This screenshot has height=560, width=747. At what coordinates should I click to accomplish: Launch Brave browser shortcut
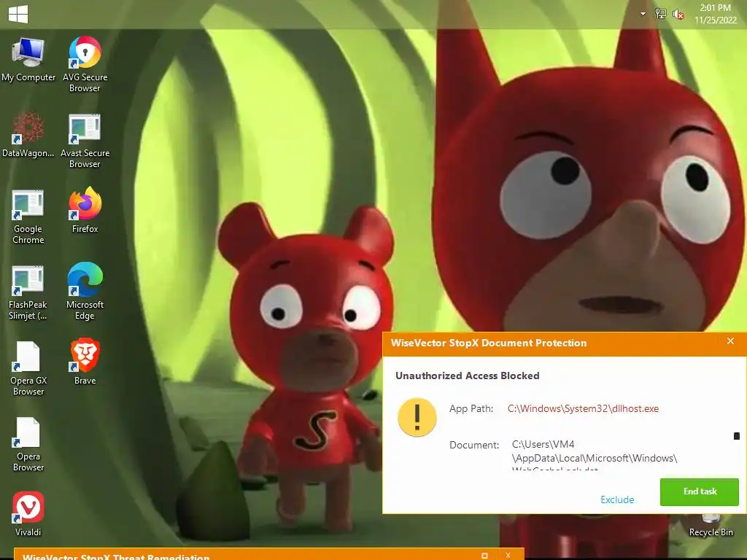[x=85, y=362]
